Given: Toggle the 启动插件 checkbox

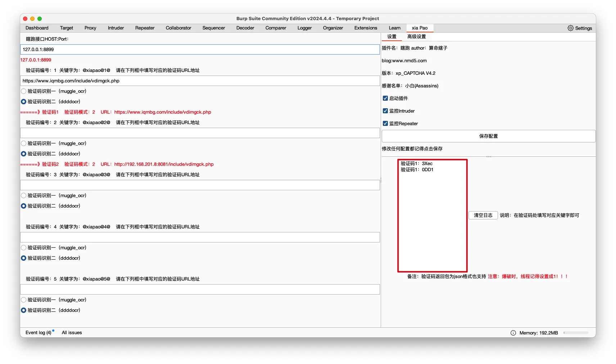Looking at the screenshot, I should point(385,98).
